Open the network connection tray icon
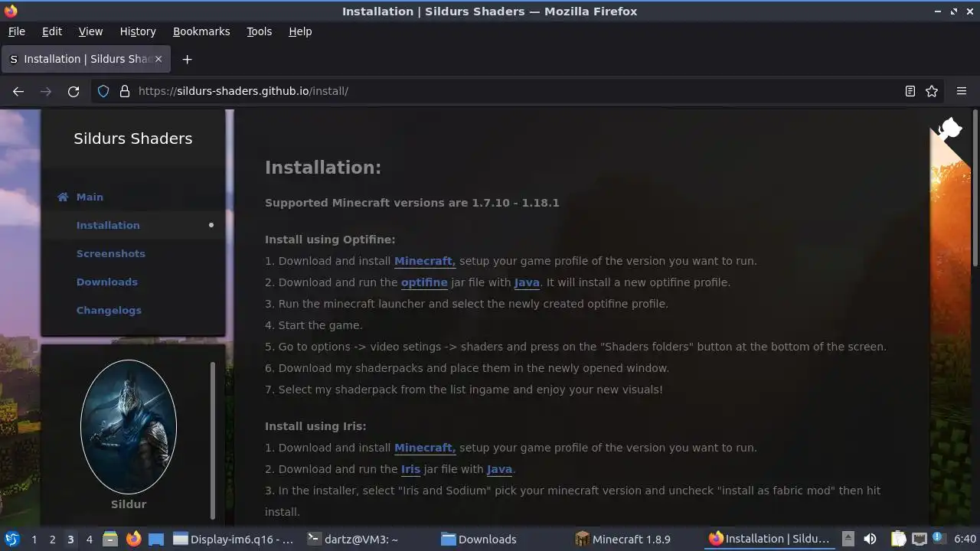 pyautogui.click(x=920, y=539)
